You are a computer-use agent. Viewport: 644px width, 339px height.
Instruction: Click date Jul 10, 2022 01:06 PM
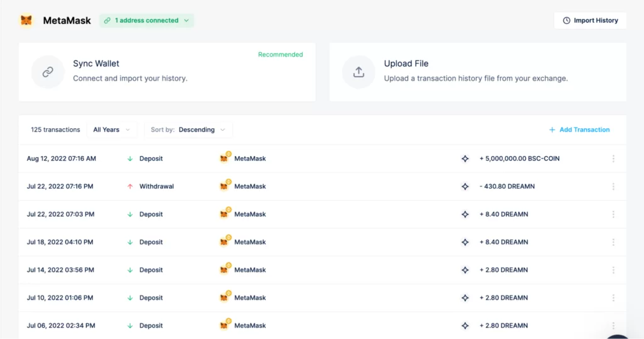coord(60,298)
